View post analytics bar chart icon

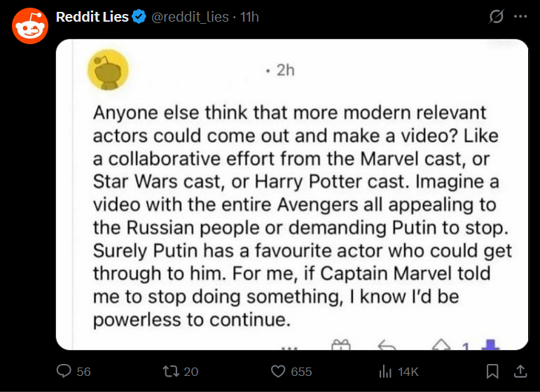pyautogui.click(x=385, y=372)
